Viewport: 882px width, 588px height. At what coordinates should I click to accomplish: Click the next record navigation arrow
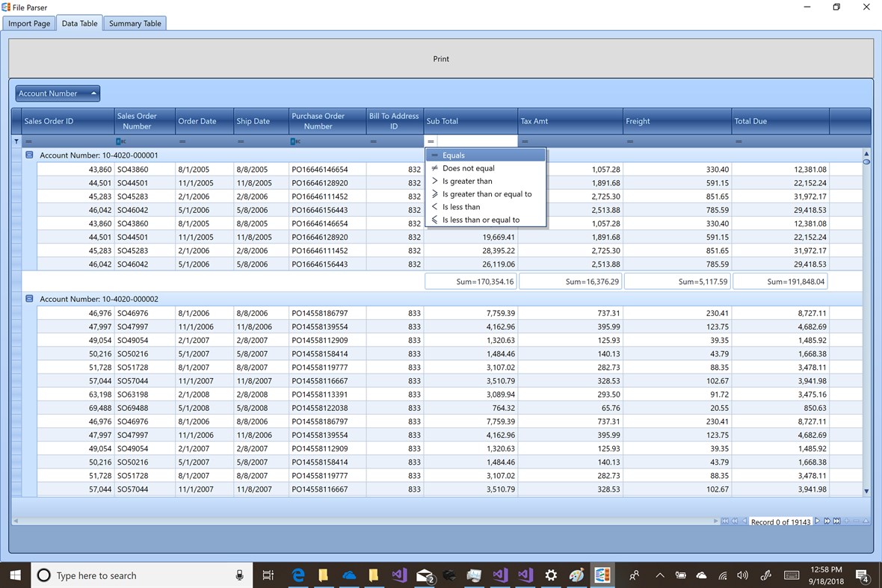click(817, 522)
